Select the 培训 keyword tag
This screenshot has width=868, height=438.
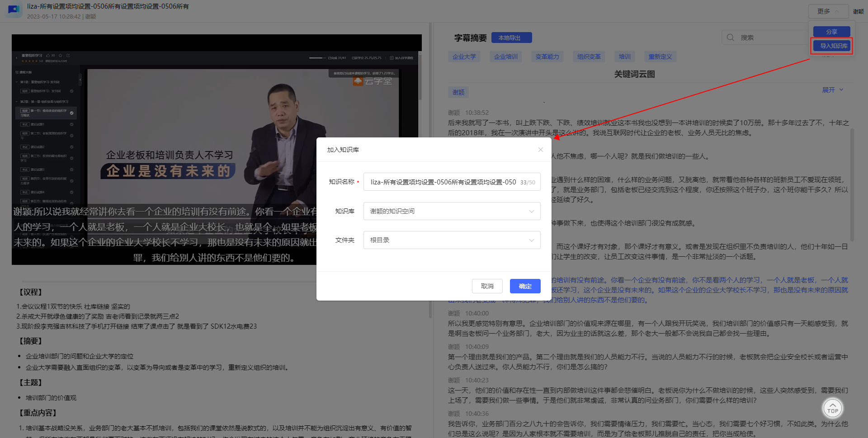625,57
